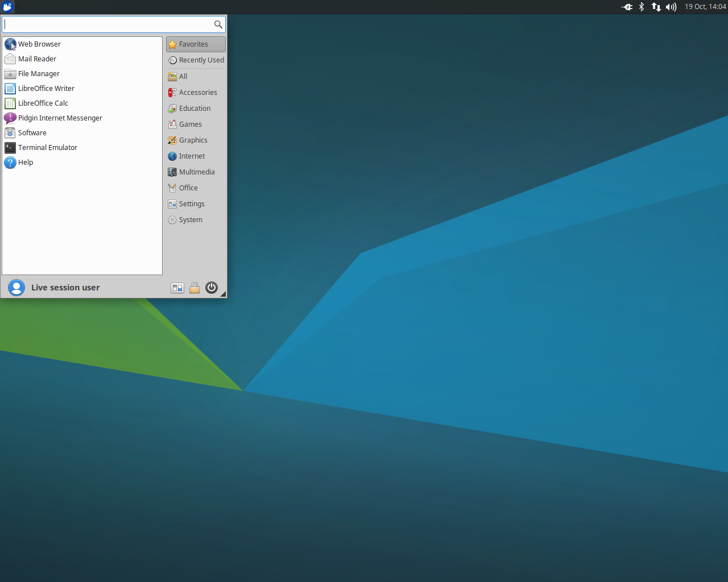Open the Whisker menu mouse icon
Image resolution: width=728 pixels, height=582 pixels.
coord(7,7)
